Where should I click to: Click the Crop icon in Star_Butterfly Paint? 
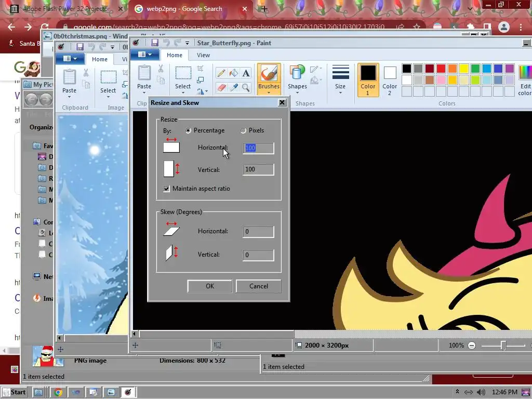click(201, 69)
